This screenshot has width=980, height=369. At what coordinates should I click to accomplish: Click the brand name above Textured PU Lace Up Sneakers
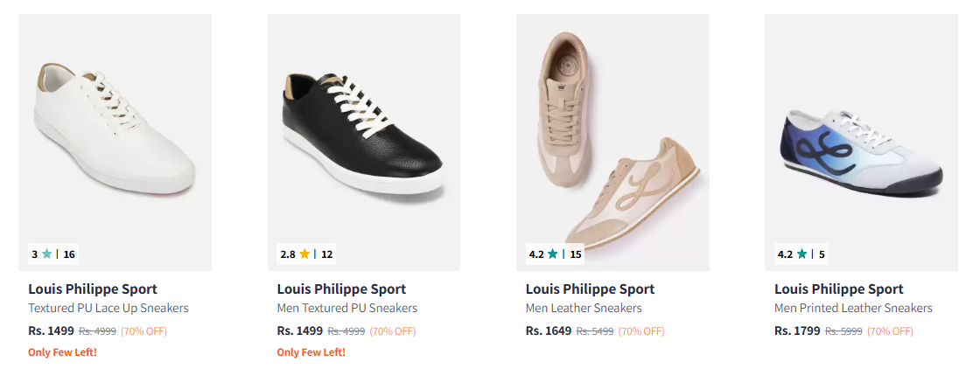pos(92,289)
